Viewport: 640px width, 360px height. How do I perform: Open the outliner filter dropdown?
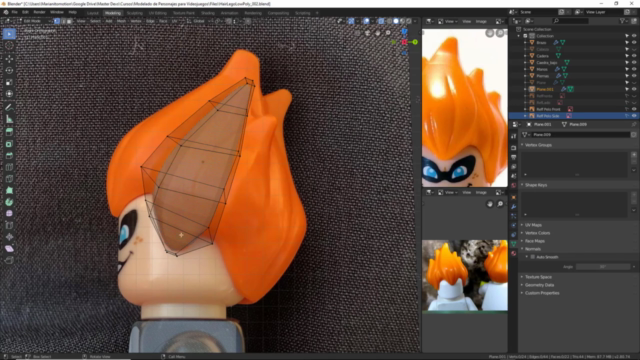click(x=624, y=21)
